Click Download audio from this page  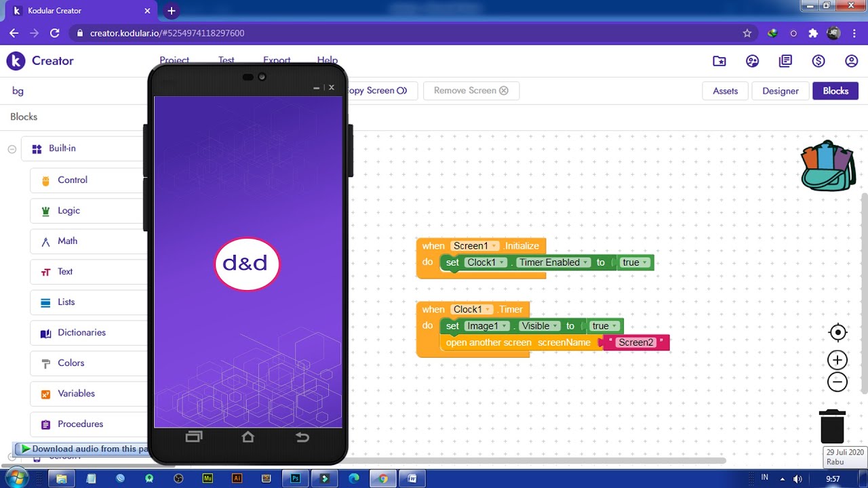coord(81,449)
